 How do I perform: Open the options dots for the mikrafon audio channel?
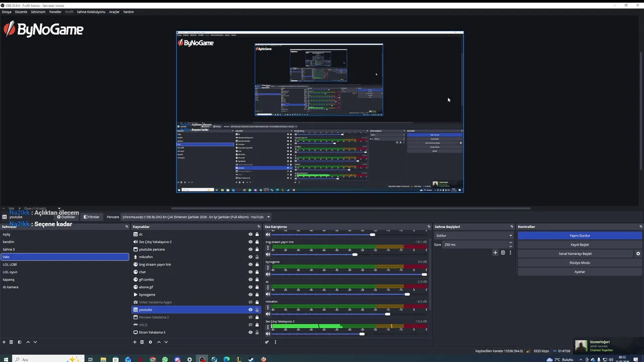pos(268,307)
